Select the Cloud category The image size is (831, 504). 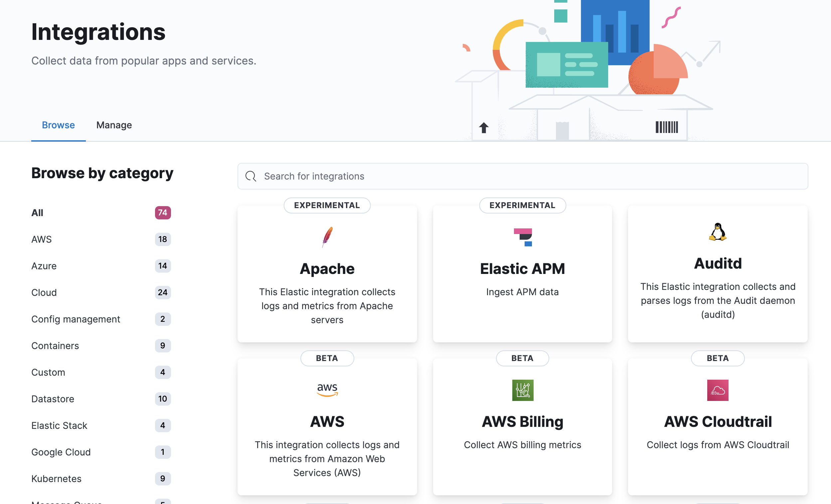(44, 293)
